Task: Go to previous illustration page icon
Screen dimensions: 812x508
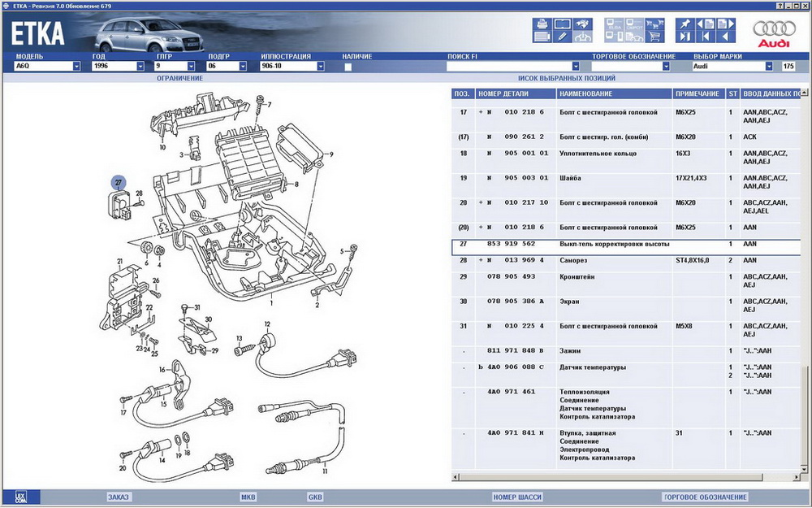Action: 706,24
